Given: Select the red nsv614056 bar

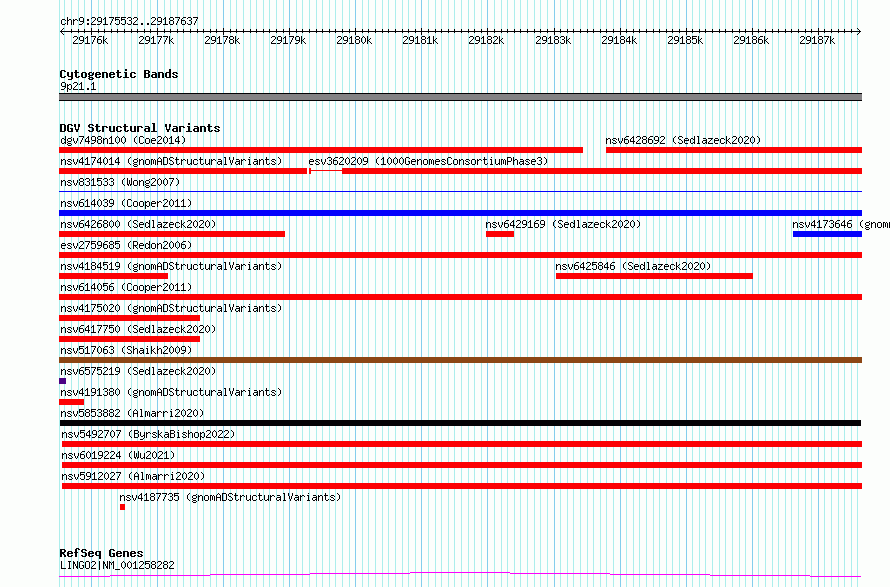Looking at the screenshot, I should 460,297.
